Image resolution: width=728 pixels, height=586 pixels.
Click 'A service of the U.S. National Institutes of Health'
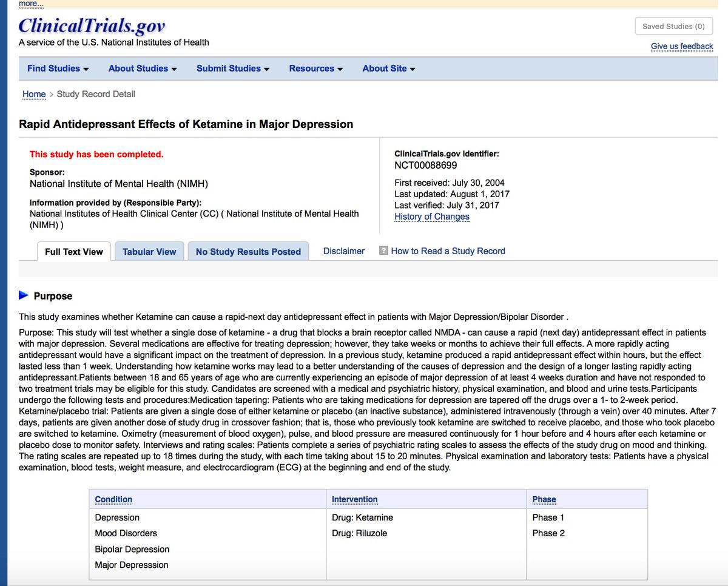point(114,42)
